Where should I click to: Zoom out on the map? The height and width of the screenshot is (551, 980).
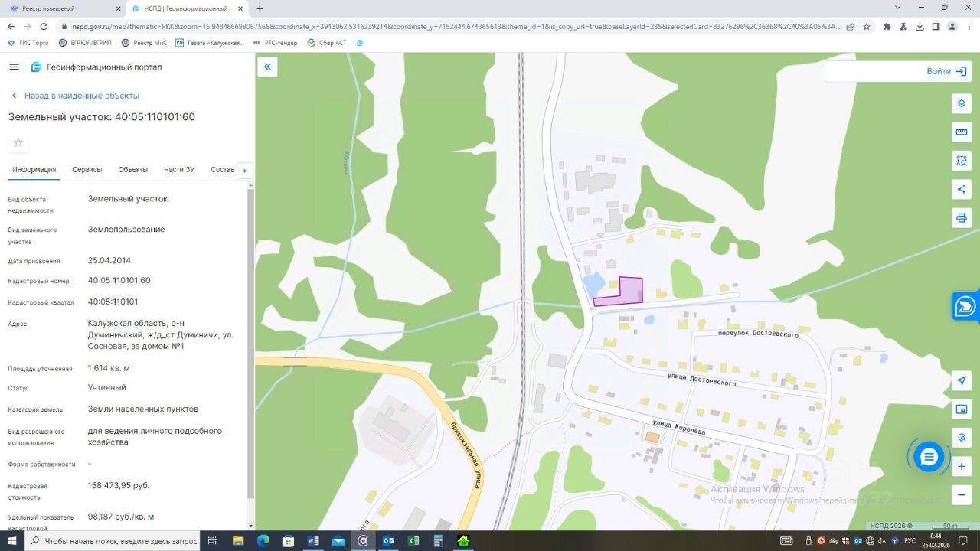[962, 495]
